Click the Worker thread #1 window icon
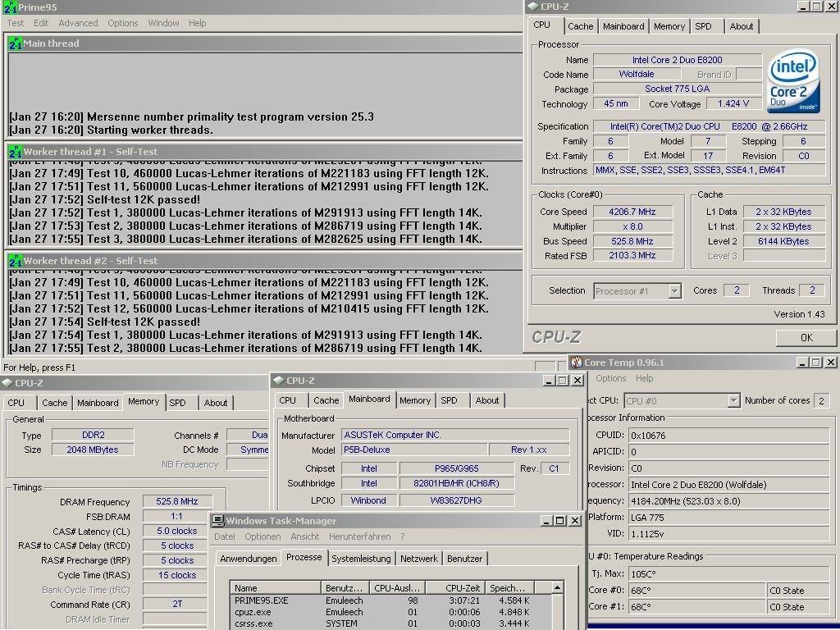Image resolution: width=840 pixels, height=630 pixels. point(15,152)
